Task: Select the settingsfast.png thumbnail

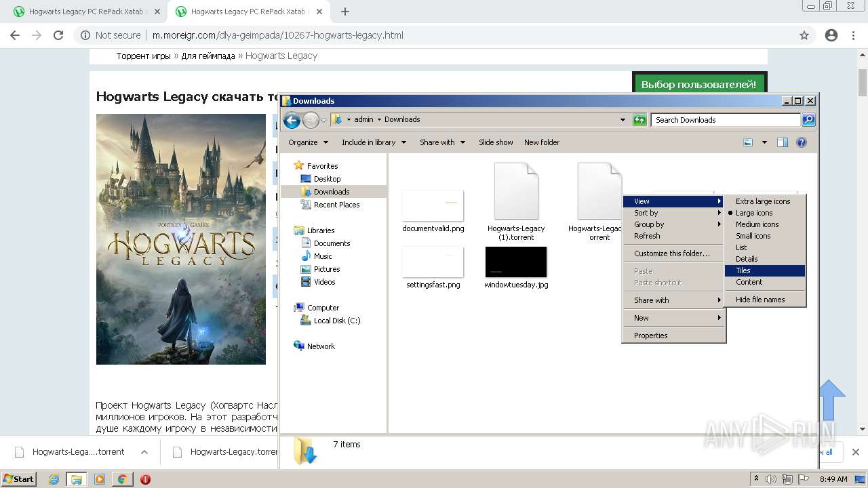Action: tap(433, 262)
